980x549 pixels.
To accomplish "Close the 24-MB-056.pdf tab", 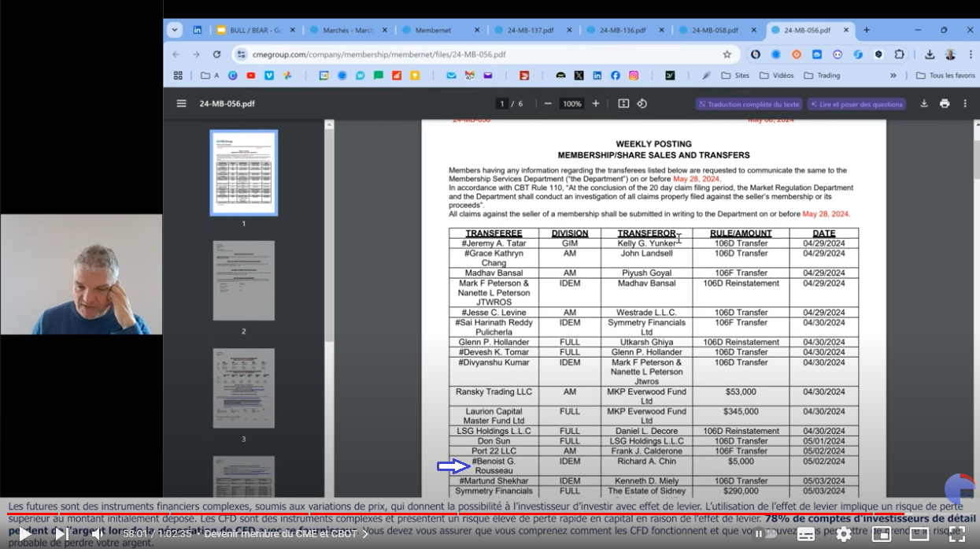I will coord(846,30).
